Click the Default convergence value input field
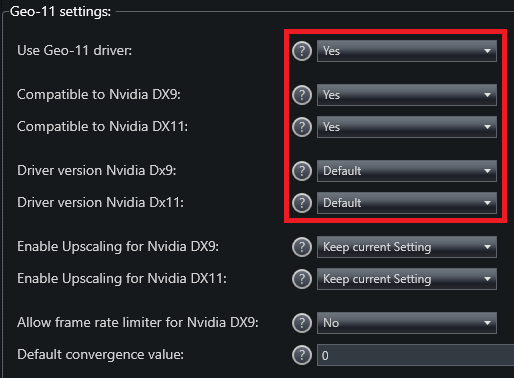Screen dimensions: 514x378 (415, 355)
